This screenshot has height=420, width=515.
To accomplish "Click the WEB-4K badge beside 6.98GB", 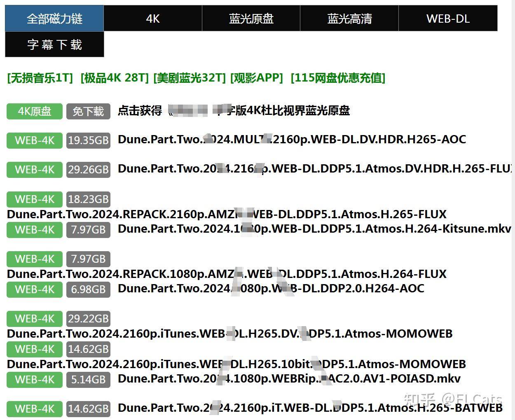I will (35, 289).
